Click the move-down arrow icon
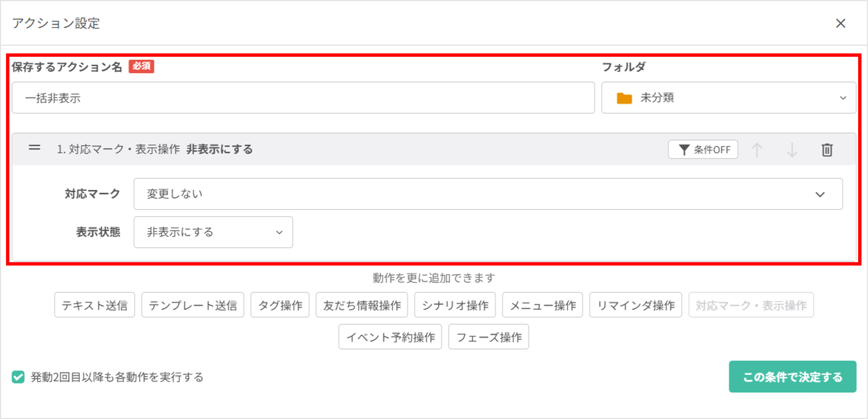This screenshot has height=419, width=868. tap(791, 150)
